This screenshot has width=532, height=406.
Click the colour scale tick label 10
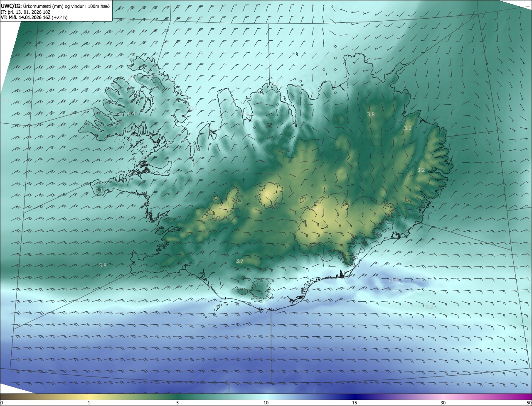tap(266, 403)
